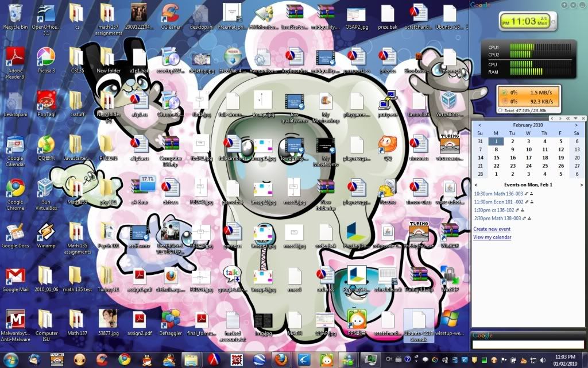Open Firefox from the taskbar
588x368 pixels.
click(x=280, y=359)
